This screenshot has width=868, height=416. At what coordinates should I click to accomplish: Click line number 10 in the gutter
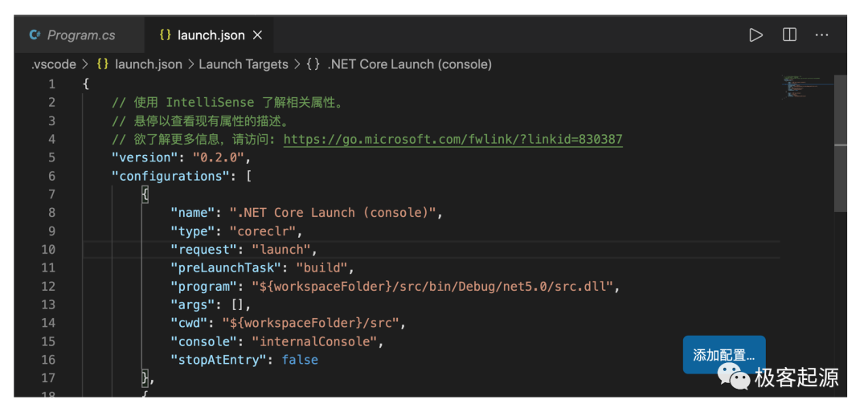pos(48,249)
